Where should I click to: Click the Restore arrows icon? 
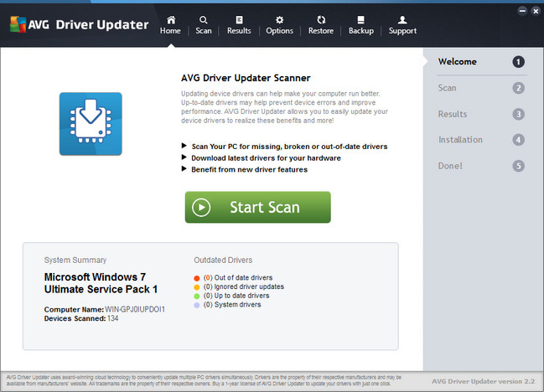[x=321, y=19]
